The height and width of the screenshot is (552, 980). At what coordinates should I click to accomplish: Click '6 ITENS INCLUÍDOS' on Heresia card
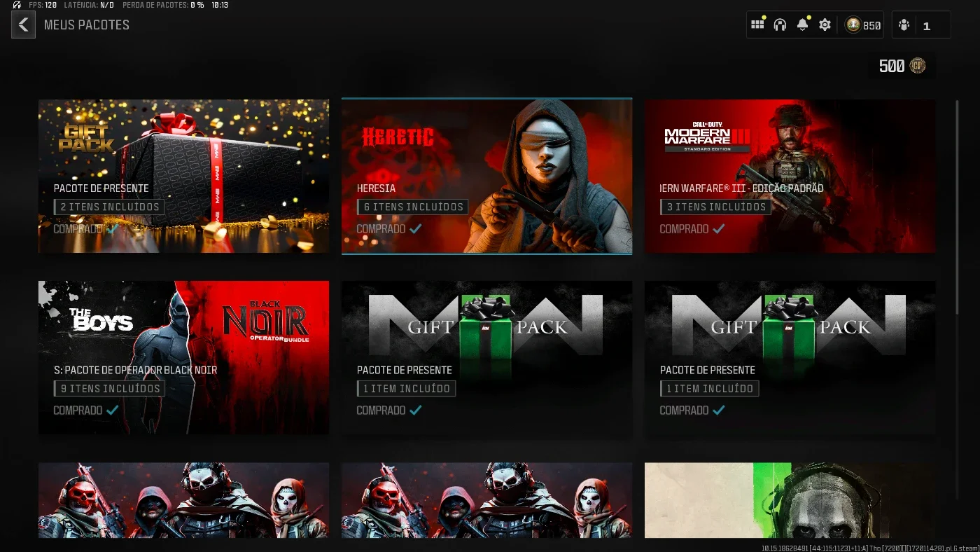[412, 207]
